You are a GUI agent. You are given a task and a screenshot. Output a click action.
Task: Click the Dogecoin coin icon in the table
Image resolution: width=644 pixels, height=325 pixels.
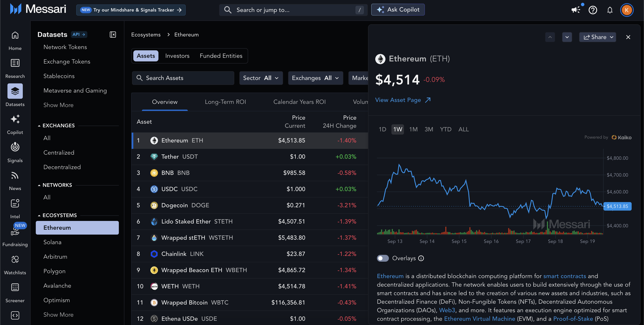coord(154,205)
